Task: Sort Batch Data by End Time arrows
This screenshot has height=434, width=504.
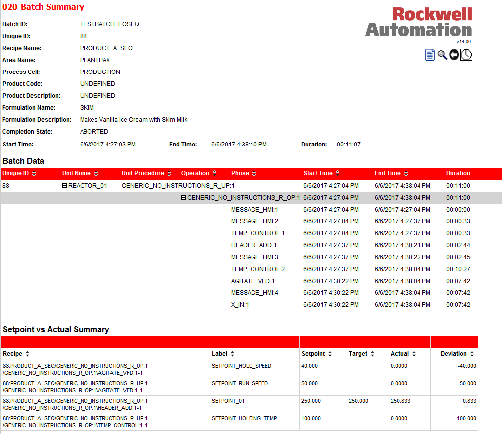Action: (406, 173)
